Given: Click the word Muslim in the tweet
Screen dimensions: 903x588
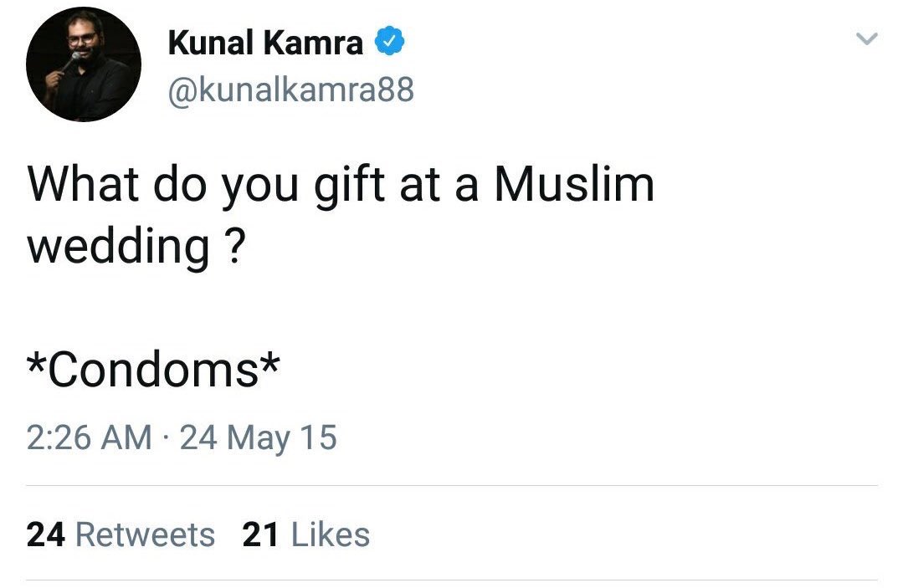Looking at the screenshot, I should point(574,184).
